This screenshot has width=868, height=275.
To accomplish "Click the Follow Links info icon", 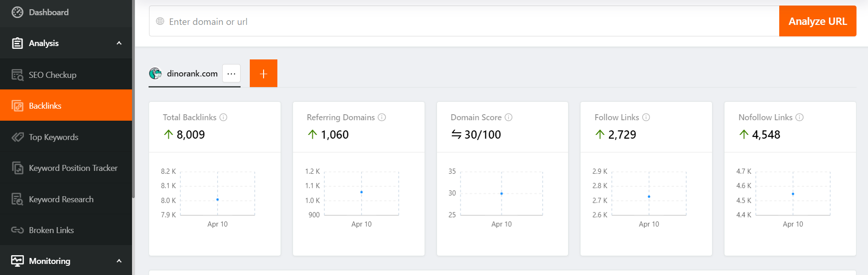I will point(646,117).
